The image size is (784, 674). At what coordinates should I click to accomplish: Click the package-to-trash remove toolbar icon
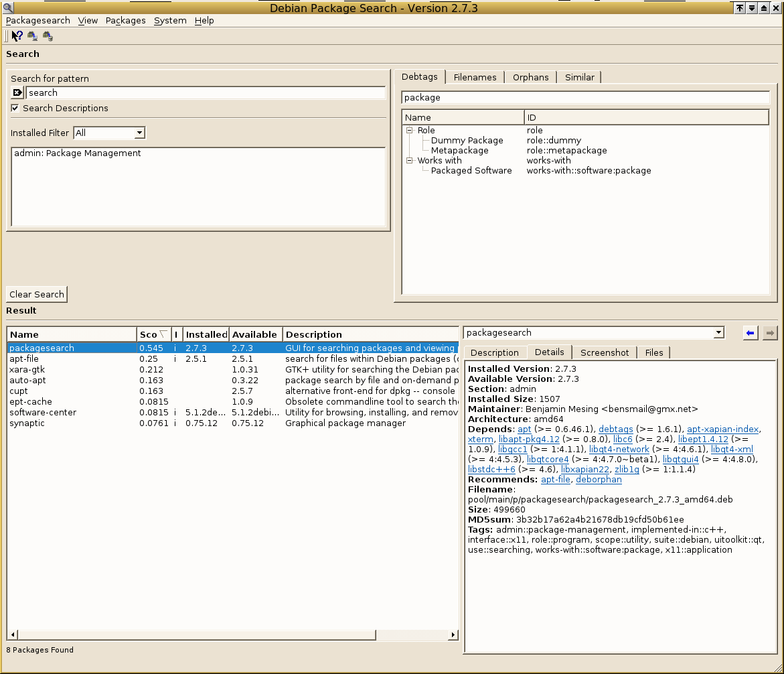[48, 36]
